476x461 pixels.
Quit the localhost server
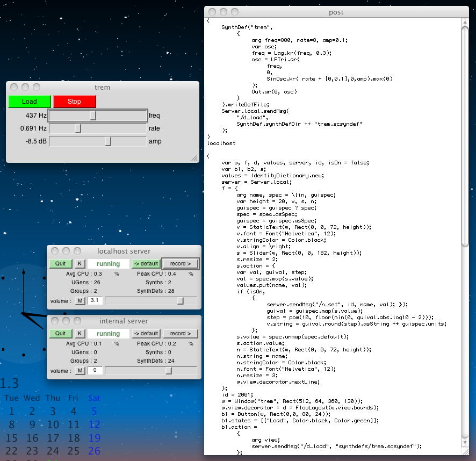click(60, 264)
